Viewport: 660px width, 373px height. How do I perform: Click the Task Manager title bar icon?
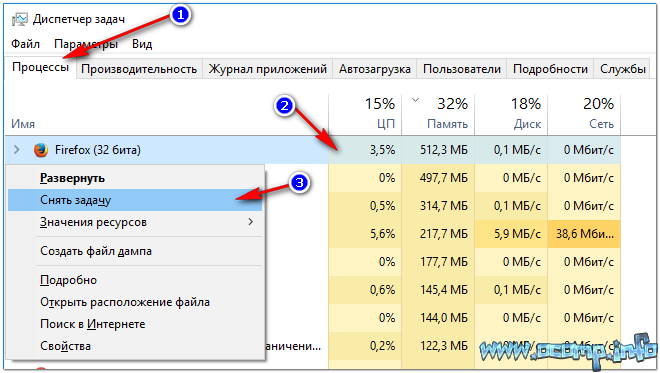(x=19, y=19)
